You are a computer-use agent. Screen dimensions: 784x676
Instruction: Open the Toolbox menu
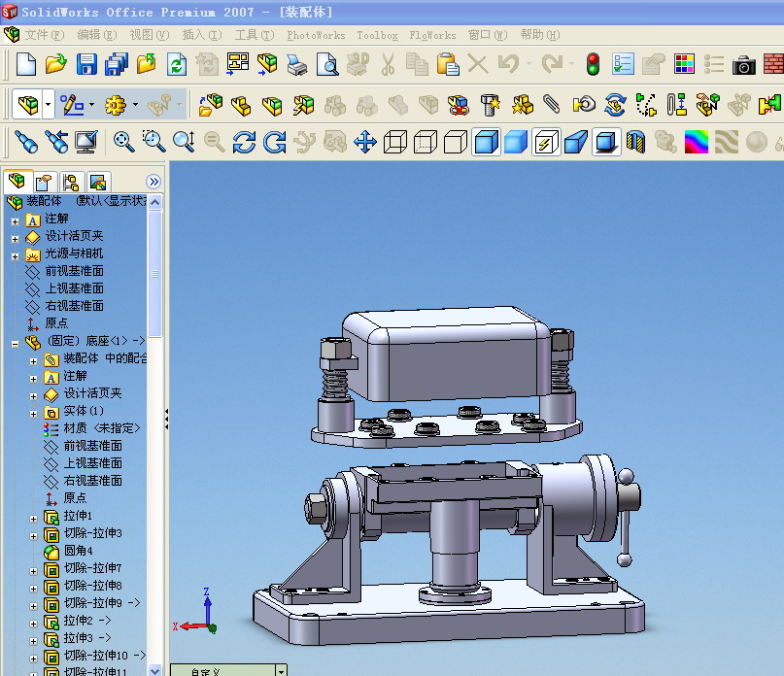pyautogui.click(x=377, y=36)
